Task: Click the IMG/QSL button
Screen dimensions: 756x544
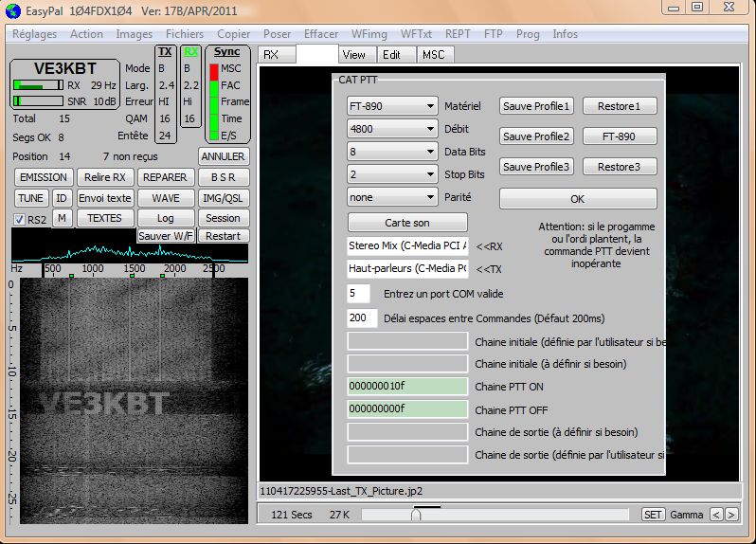Action: click(x=224, y=198)
